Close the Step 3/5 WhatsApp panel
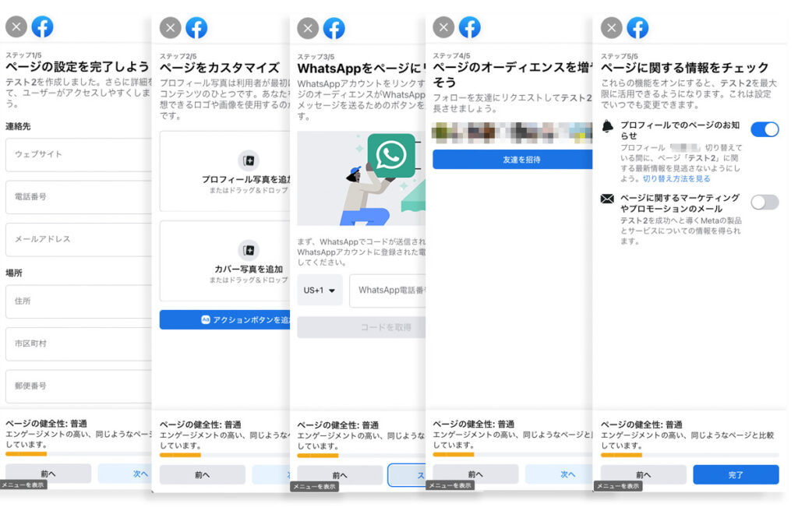This screenshot has width=798, height=532. click(308, 29)
